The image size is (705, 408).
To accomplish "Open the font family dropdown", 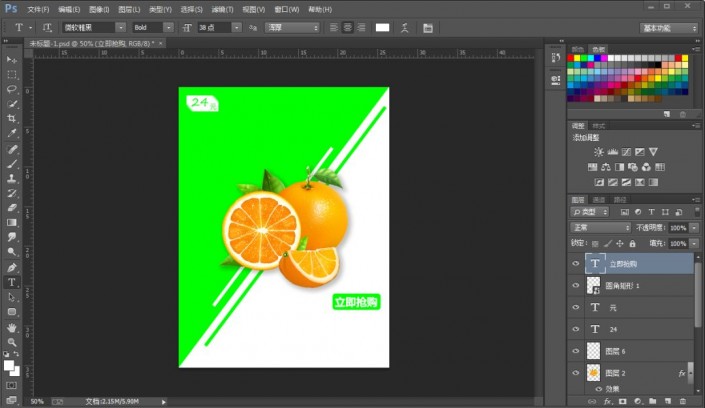I will (120, 27).
